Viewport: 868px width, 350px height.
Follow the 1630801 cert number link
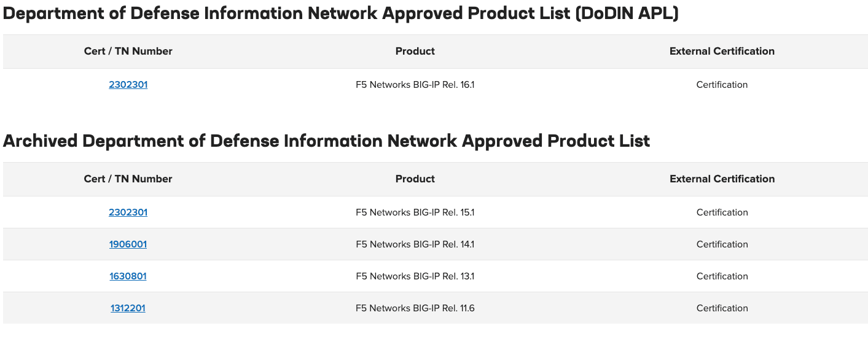(x=128, y=276)
